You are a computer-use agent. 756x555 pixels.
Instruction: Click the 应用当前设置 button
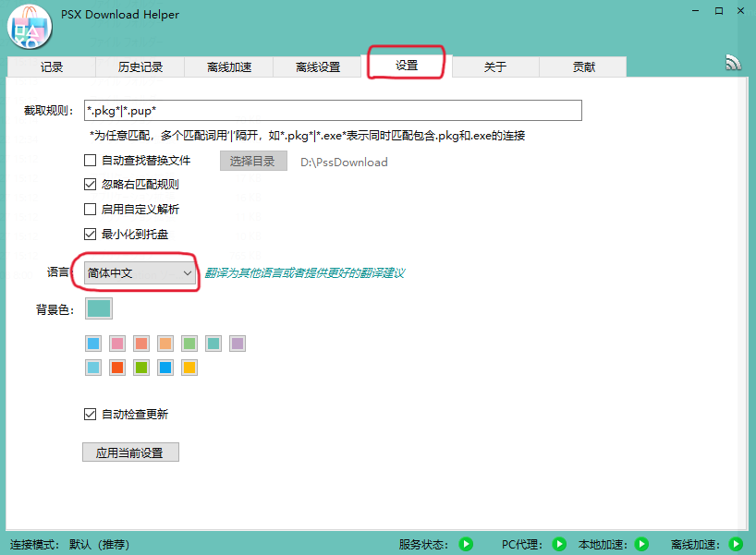[129, 453]
